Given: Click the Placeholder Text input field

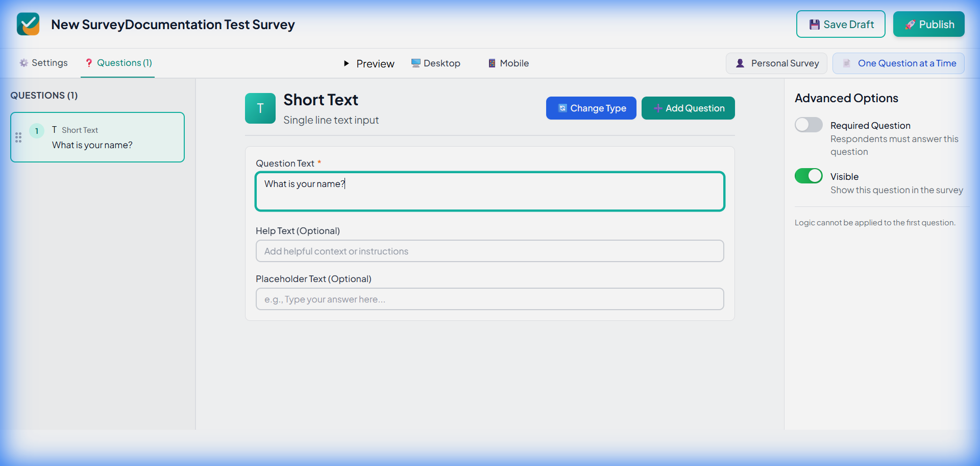Looking at the screenshot, I should (489, 299).
